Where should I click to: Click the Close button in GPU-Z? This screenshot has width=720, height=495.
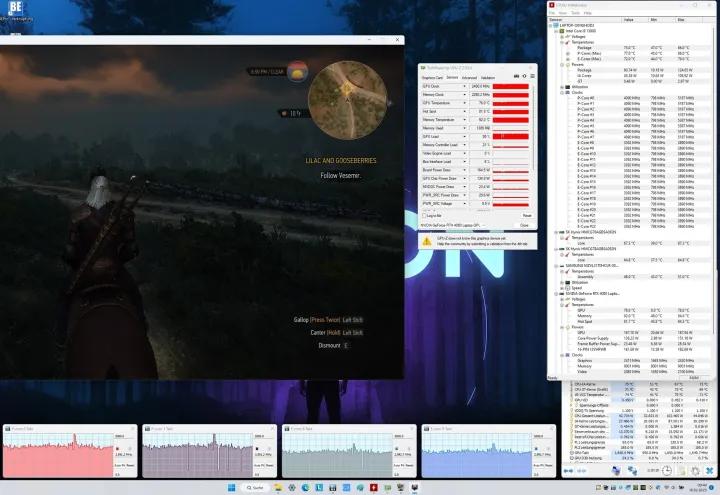coord(523,226)
